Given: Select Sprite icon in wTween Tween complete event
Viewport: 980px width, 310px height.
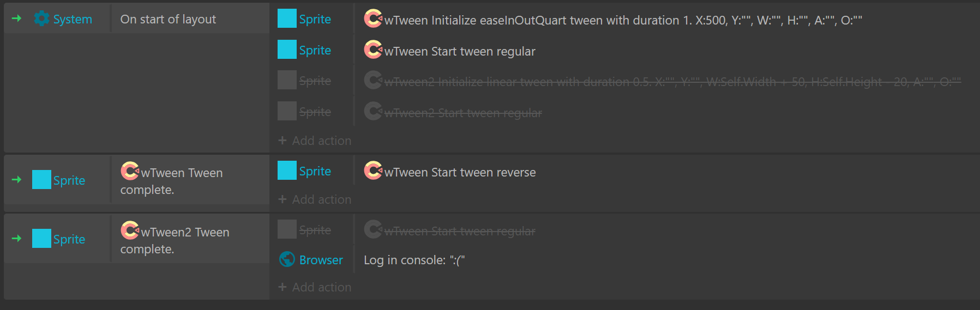Looking at the screenshot, I should (41, 180).
